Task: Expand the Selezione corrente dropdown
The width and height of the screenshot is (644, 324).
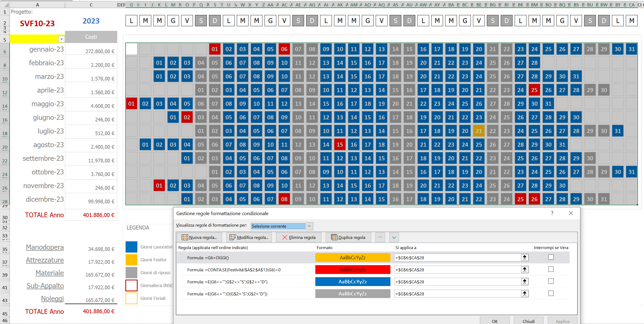Action: point(309,226)
